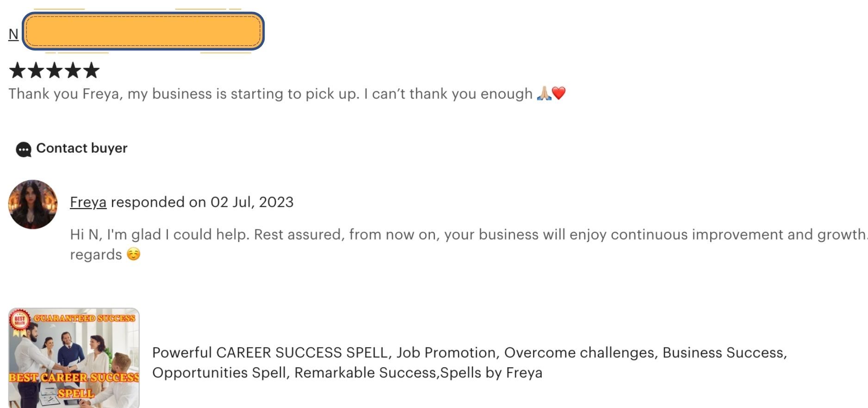Viewport: 868px width, 408px height.
Task: Click the smiling emoji after "regards"
Action: pos(133,254)
